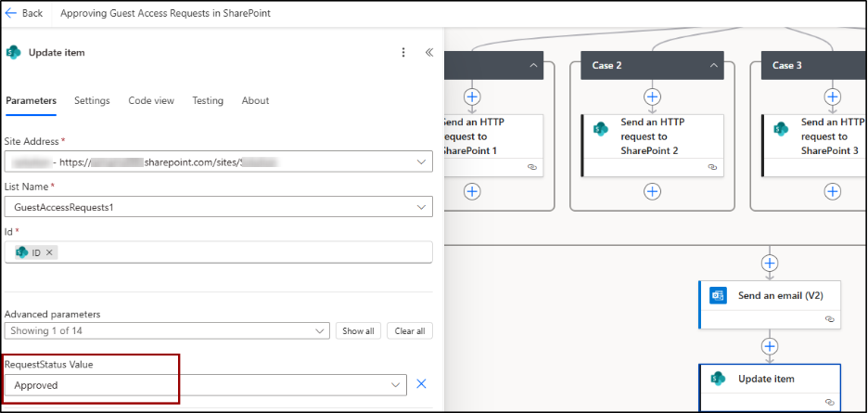Clear the RequestStatus Value with X icon

click(421, 384)
